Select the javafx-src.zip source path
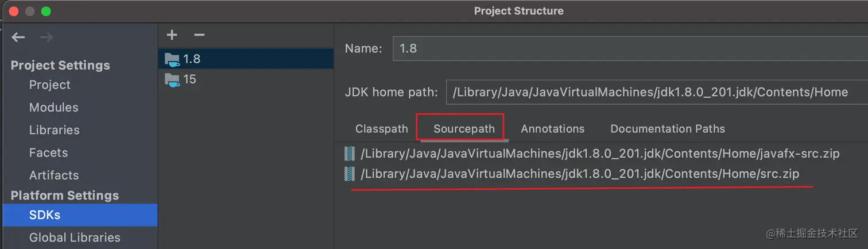 [600, 154]
